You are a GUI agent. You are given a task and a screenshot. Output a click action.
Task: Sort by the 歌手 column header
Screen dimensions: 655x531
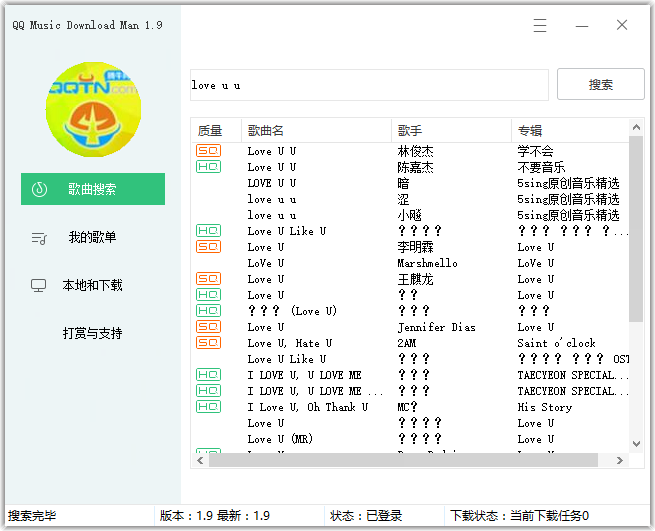(450, 130)
